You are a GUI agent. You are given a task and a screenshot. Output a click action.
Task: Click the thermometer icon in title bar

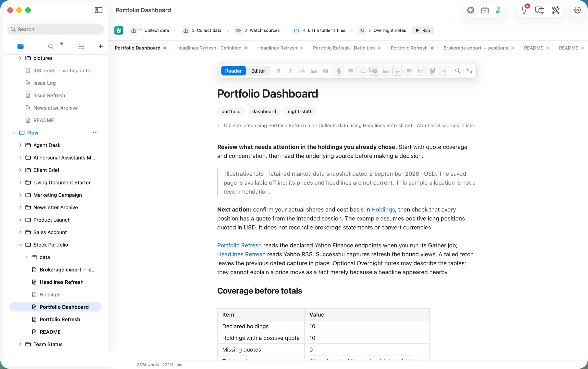[498, 10]
